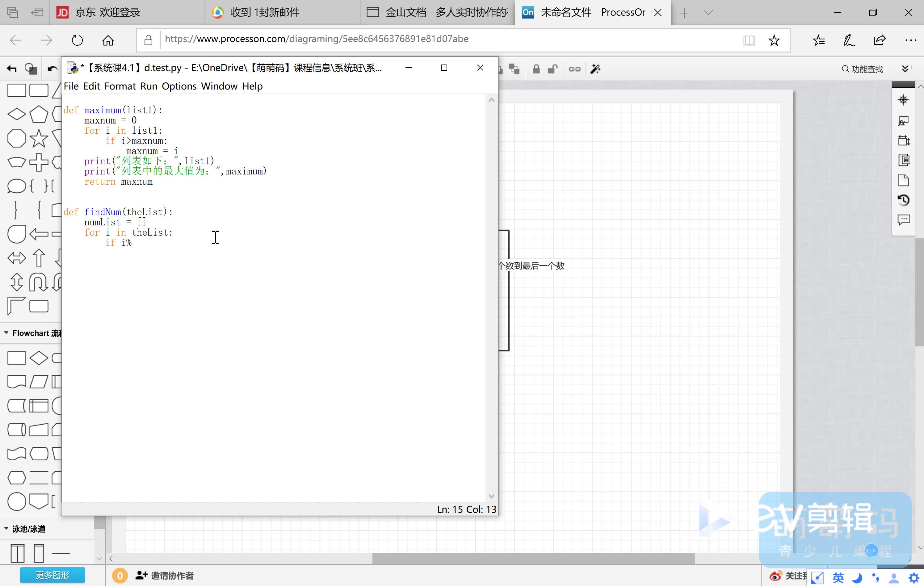924x586 pixels.
Task: Click the 更多图形 button
Action: 52,575
